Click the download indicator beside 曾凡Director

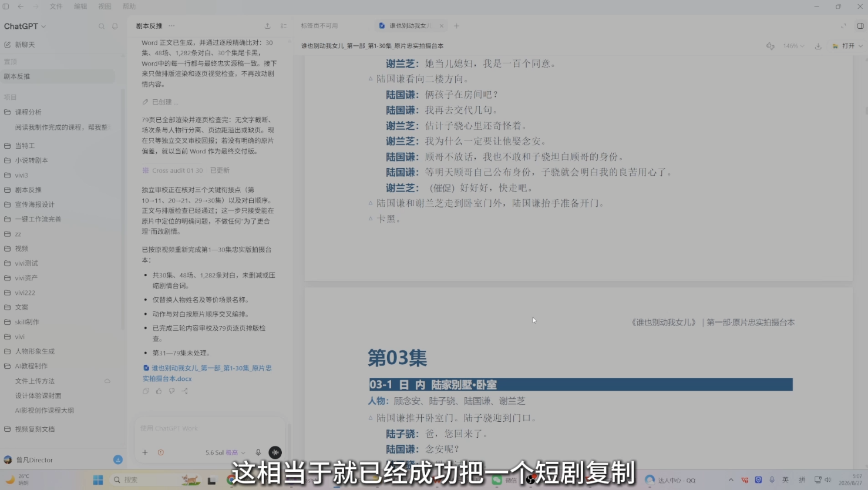click(118, 459)
